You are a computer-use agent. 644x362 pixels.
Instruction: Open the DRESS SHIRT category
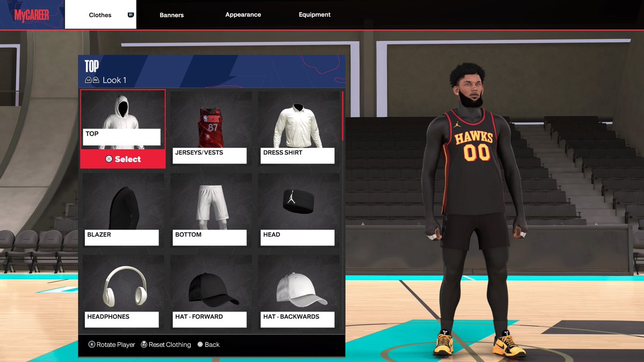coord(298,128)
